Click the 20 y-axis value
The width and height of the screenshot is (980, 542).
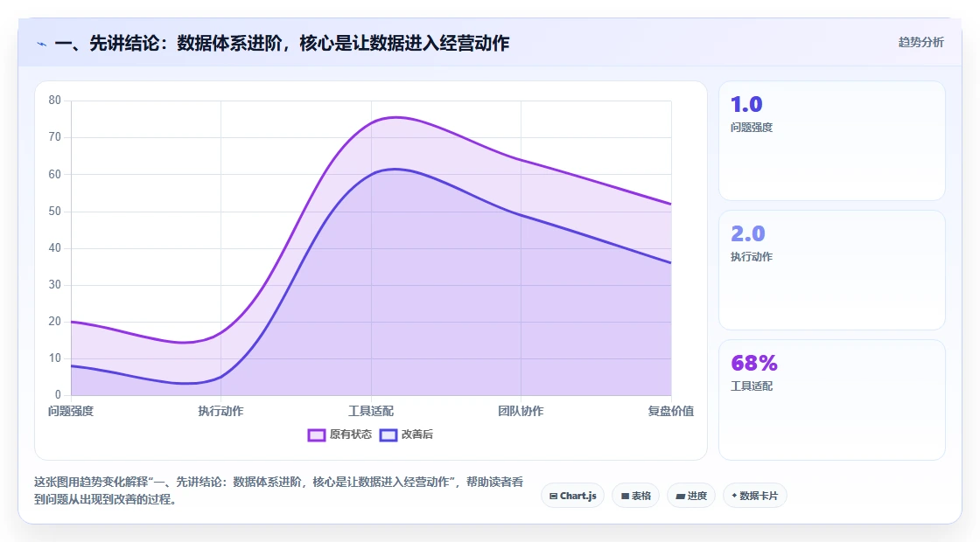coord(55,322)
